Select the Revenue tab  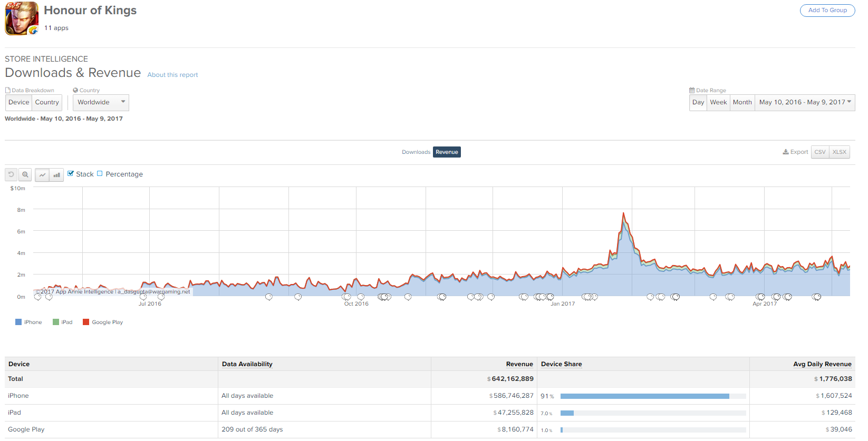tap(447, 152)
